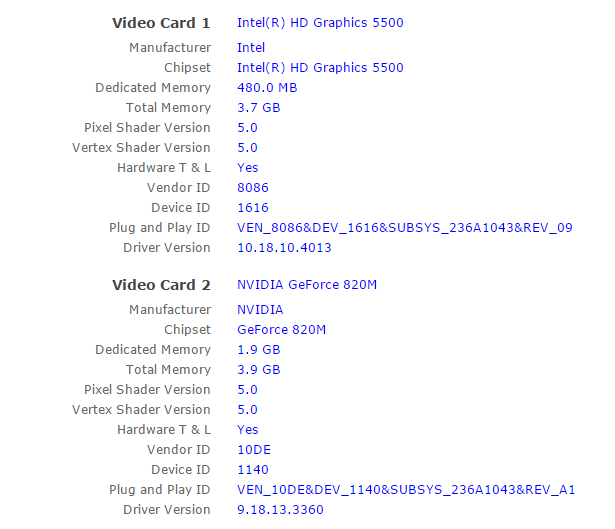The width and height of the screenshot is (615, 529).
Task: Select Plug and Play ID VEN_8086&DEV_1616 string
Action: tap(405, 227)
